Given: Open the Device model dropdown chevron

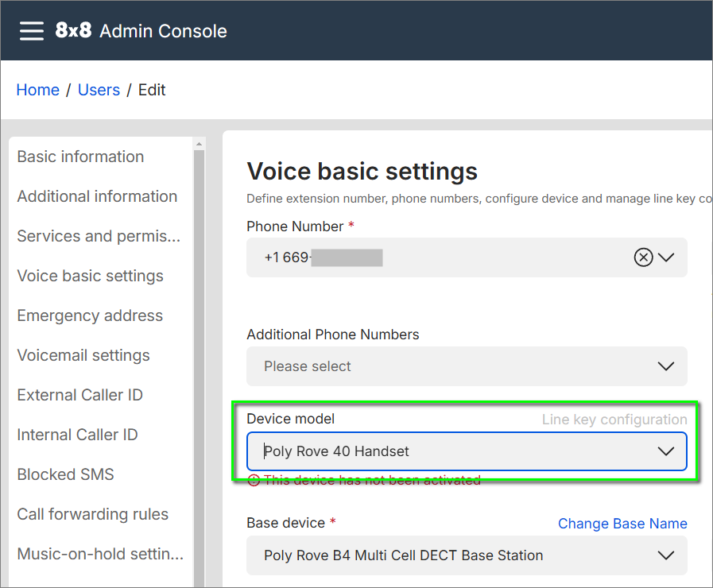Looking at the screenshot, I should (x=666, y=451).
